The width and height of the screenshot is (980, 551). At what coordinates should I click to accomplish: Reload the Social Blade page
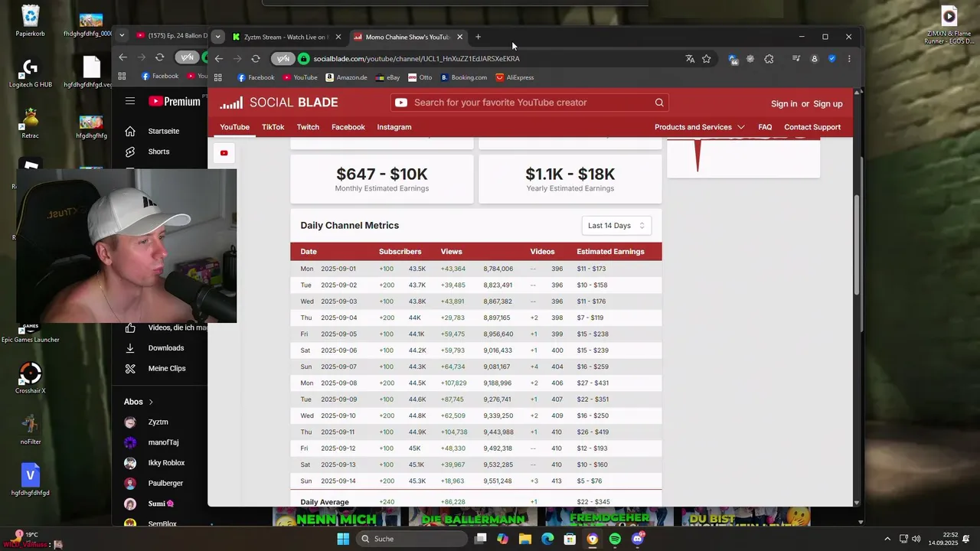point(256,58)
